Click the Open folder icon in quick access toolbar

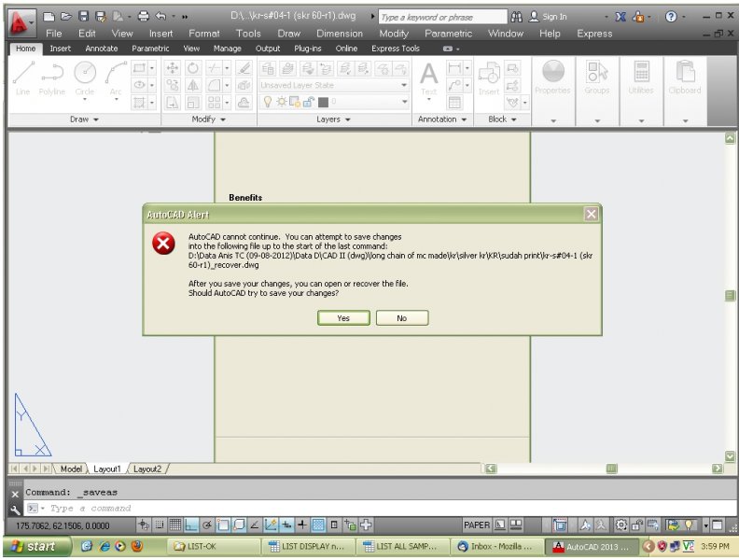click(66, 17)
